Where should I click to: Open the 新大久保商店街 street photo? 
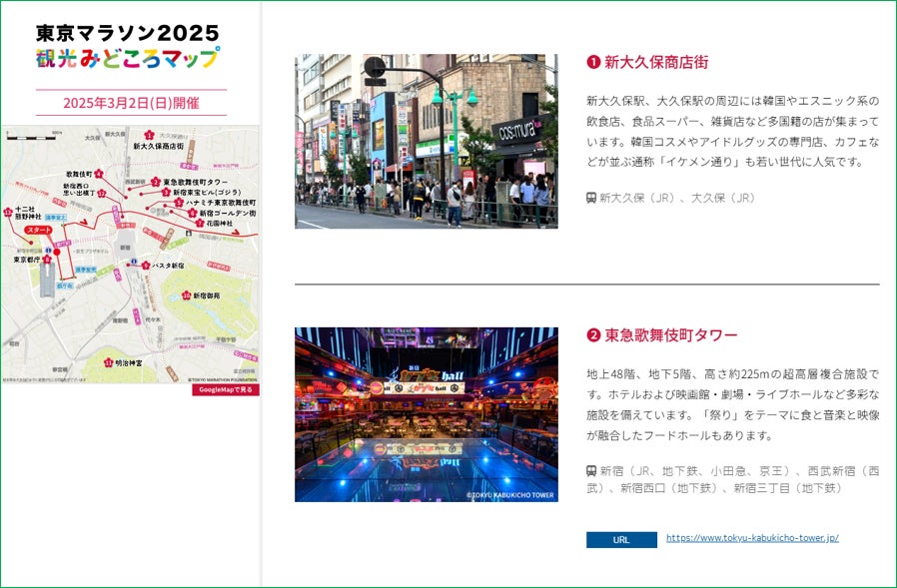click(x=427, y=142)
